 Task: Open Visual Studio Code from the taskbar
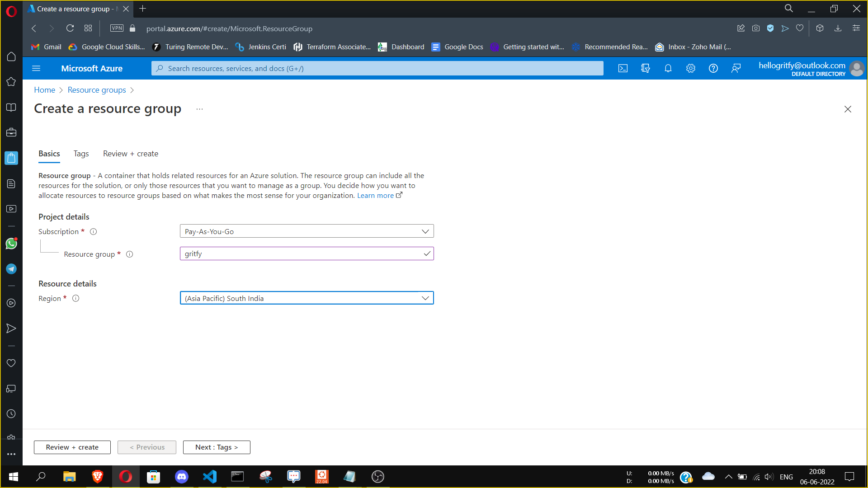click(209, 477)
